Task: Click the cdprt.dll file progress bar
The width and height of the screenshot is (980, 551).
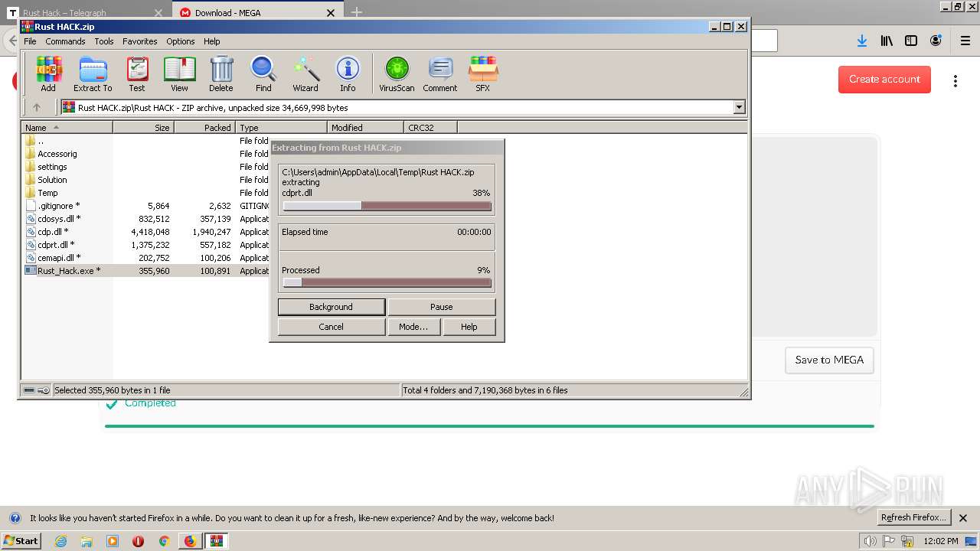Action: point(387,206)
